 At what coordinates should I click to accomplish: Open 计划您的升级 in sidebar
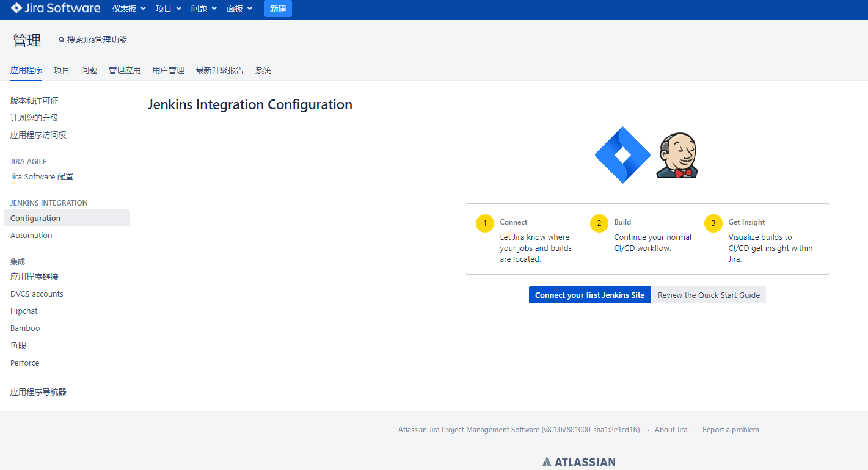pos(34,118)
